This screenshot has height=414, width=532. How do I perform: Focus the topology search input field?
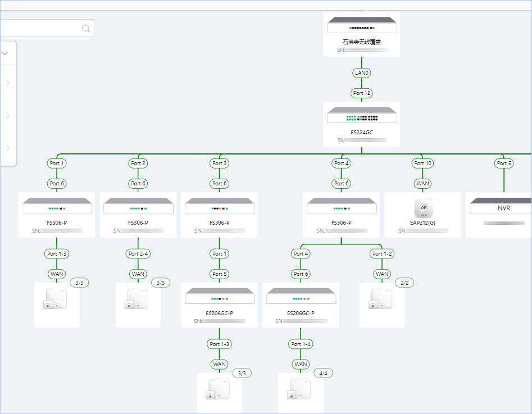coord(47,28)
